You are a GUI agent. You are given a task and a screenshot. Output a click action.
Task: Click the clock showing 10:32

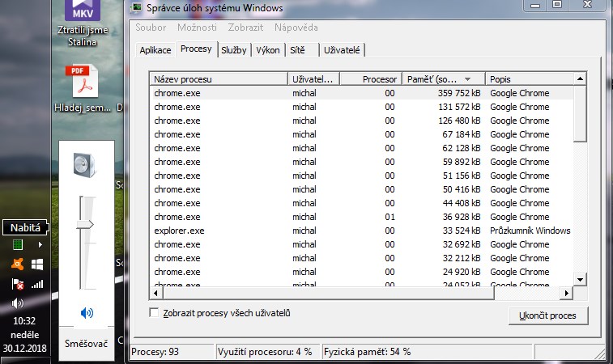24,321
